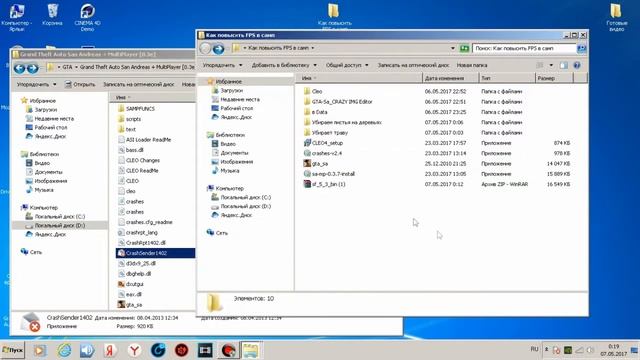This screenshot has width=640, height=360.
Task: Select the gta_sa application in FPS folder
Action: coord(316,163)
